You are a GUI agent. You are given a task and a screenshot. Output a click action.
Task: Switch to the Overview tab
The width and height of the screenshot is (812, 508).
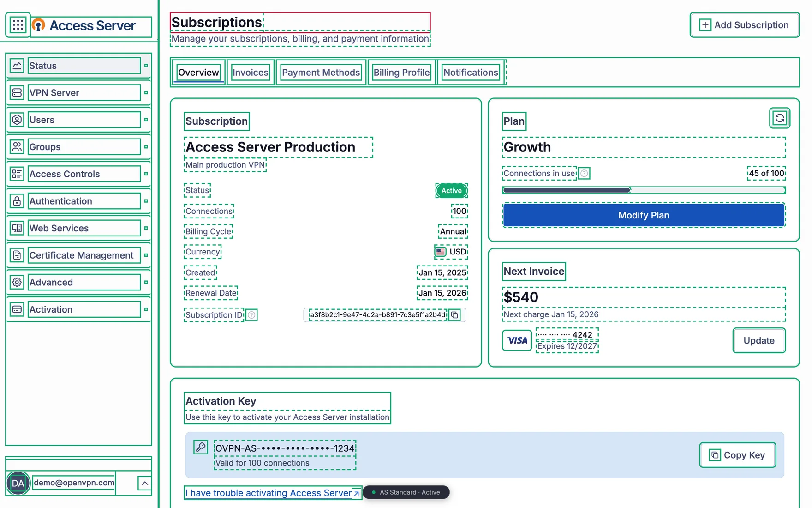click(x=198, y=73)
